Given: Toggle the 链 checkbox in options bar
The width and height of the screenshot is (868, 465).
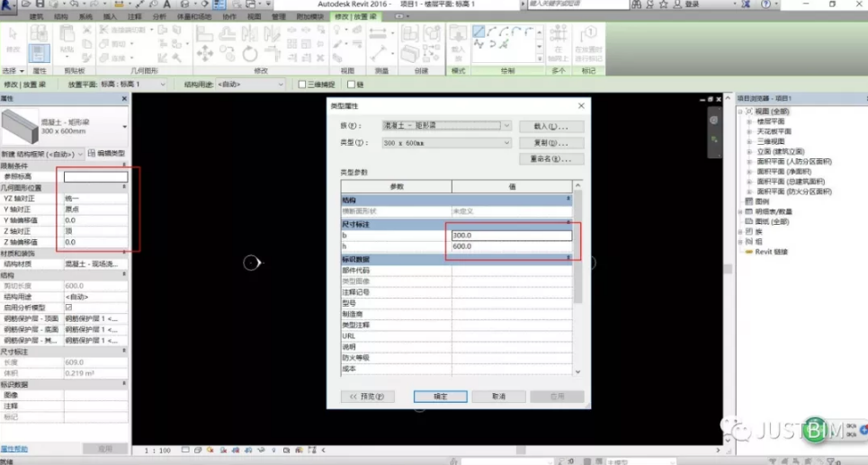Looking at the screenshot, I should (351, 85).
